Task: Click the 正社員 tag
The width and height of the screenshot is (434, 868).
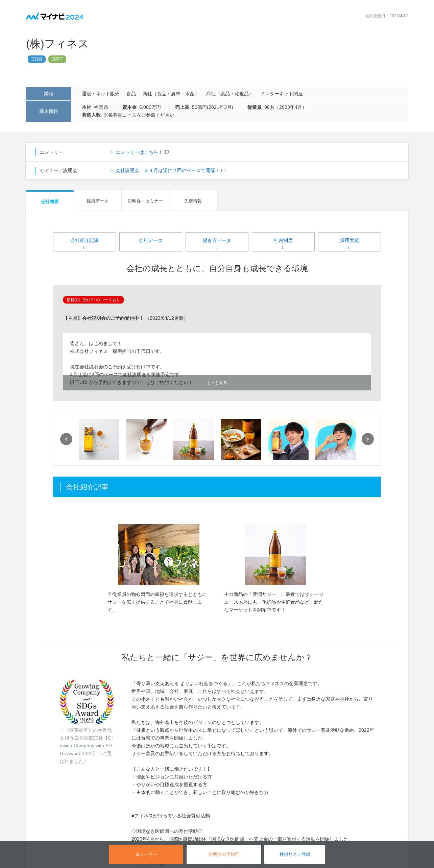Action: point(37,59)
